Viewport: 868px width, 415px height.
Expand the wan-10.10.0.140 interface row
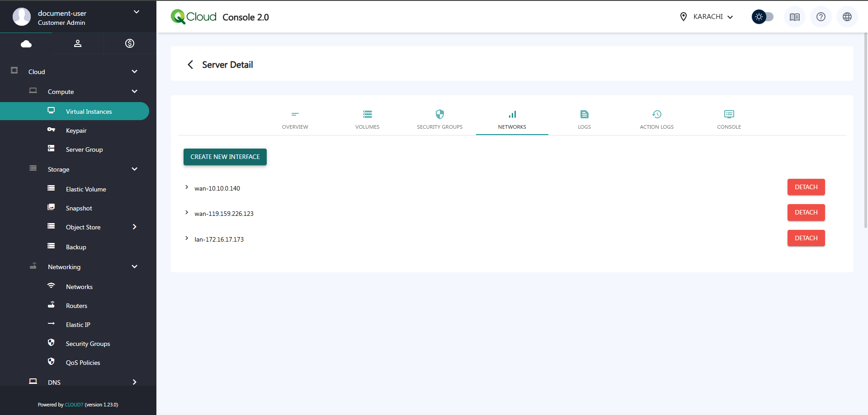[x=187, y=187]
